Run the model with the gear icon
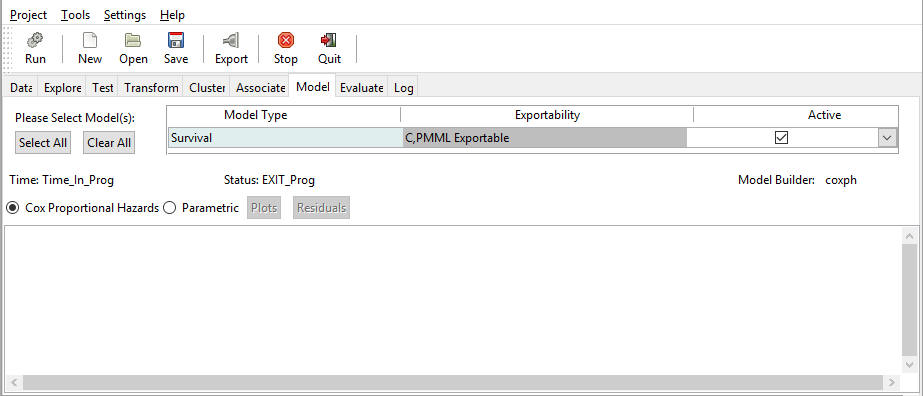 coord(35,48)
